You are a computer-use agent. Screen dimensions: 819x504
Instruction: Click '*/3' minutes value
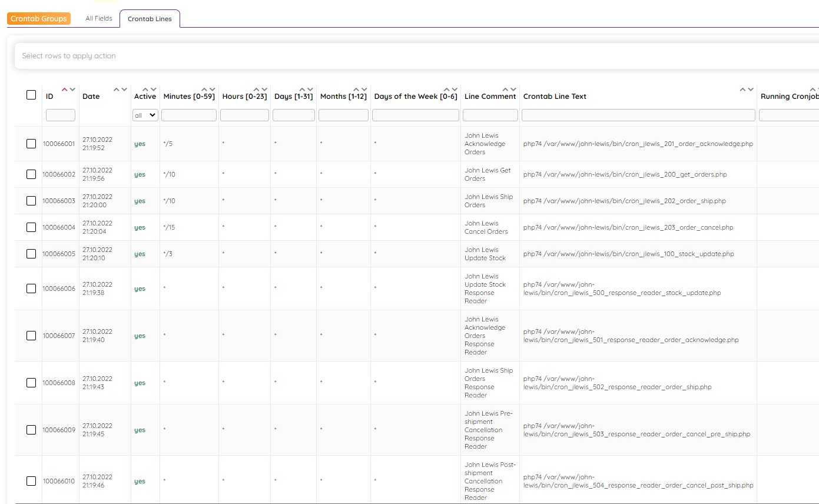[168, 254]
